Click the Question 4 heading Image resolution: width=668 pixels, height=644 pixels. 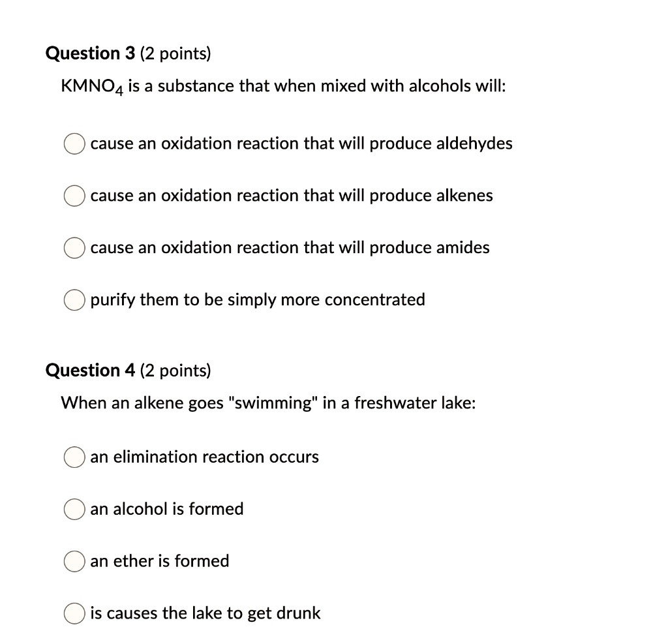coord(129,370)
